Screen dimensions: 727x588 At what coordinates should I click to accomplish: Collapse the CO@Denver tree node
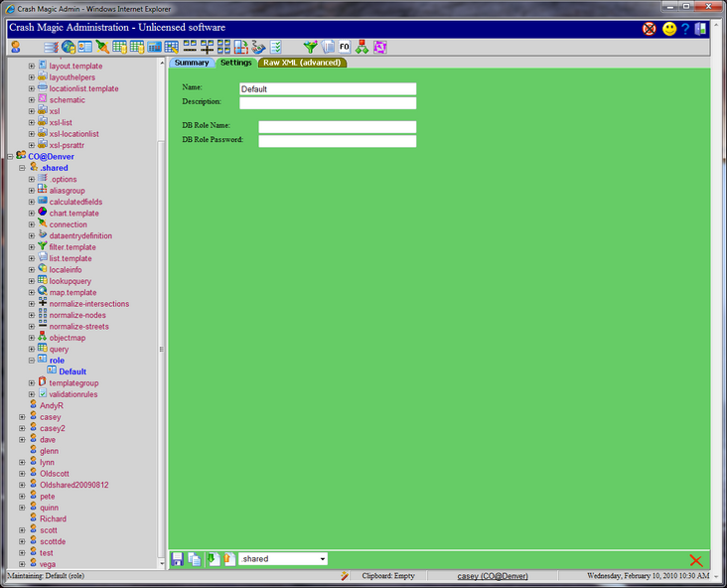pos(10,157)
